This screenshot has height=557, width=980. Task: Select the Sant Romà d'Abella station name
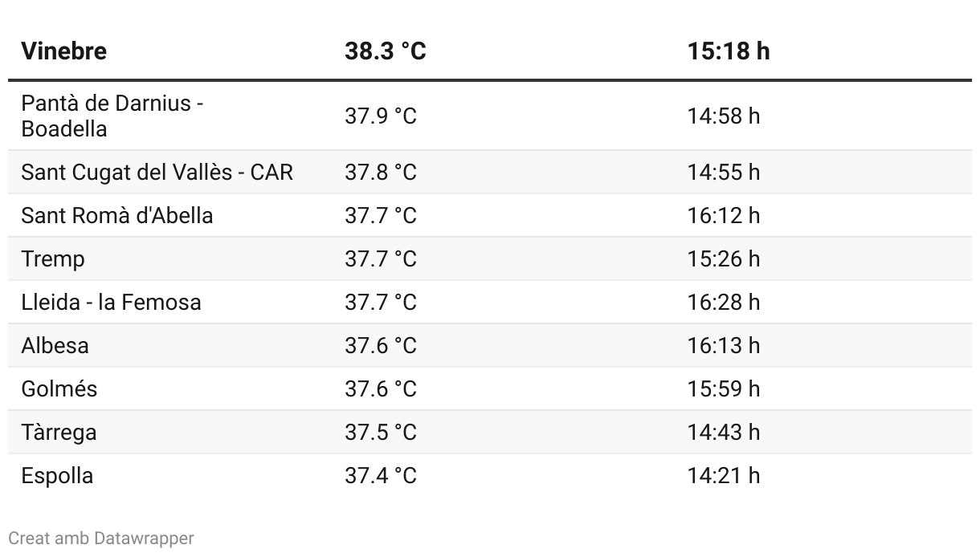pyautogui.click(x=117, y=215)
